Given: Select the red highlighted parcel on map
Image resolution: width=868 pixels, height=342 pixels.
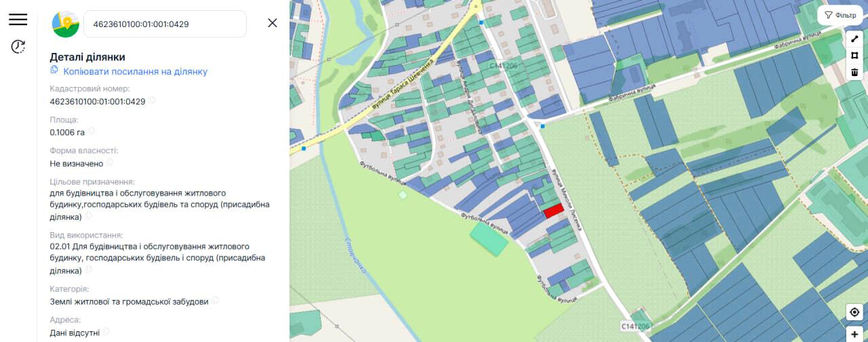Looking at the screenshot, I should [x=554, y=210].
